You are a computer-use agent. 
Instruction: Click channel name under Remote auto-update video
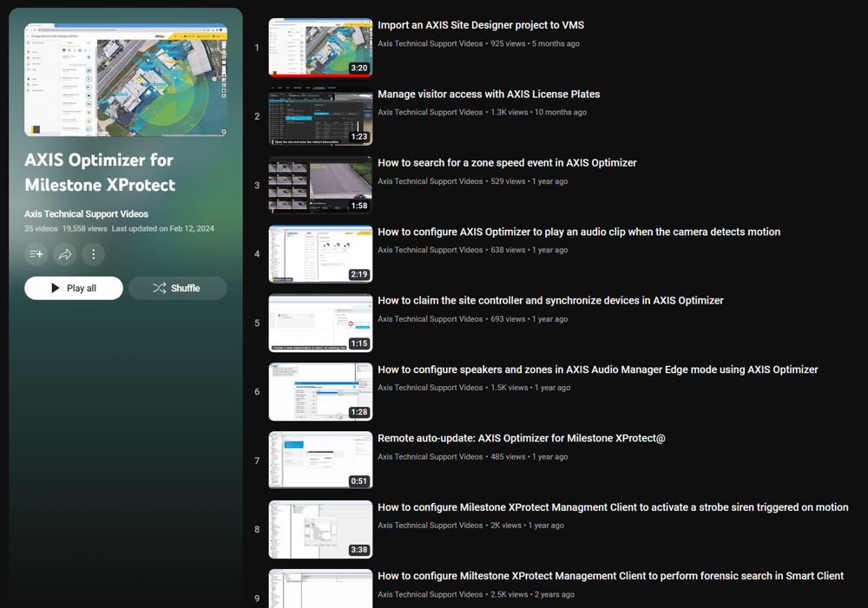click(x=430, y=456)
